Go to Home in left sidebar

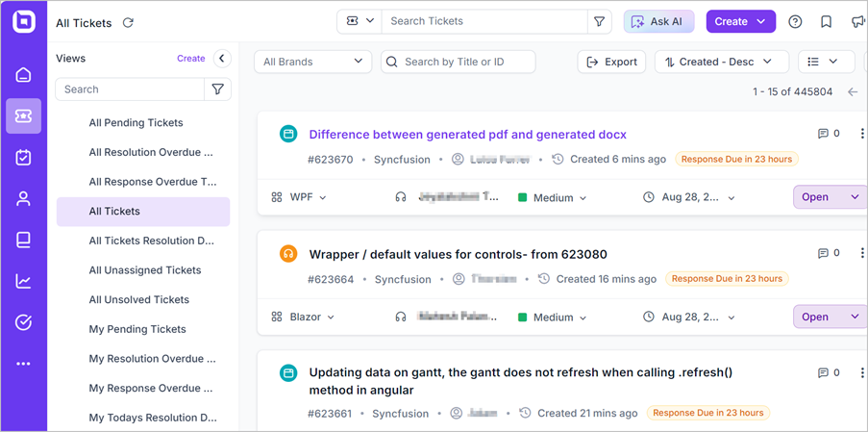(x=23, y=74)
